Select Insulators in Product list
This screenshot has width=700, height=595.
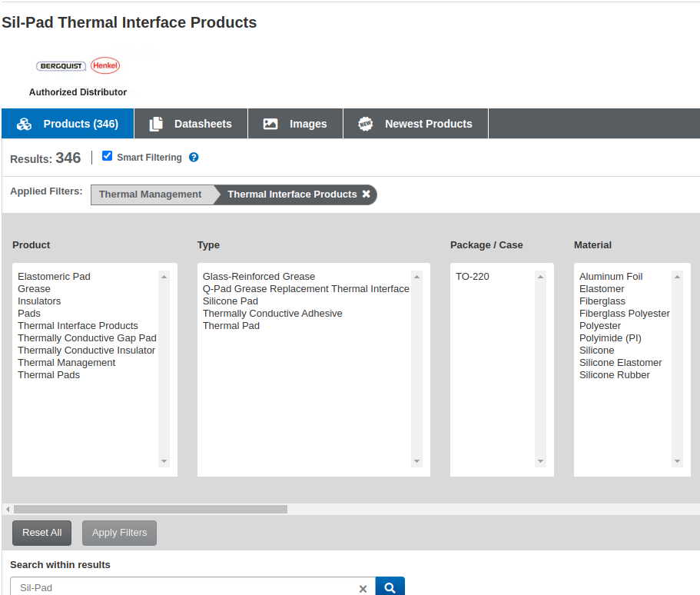tap(39, 301)
